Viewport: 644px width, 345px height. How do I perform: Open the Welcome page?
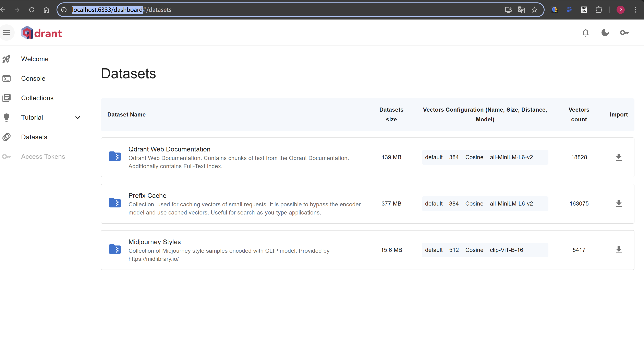tap(35, 59)
